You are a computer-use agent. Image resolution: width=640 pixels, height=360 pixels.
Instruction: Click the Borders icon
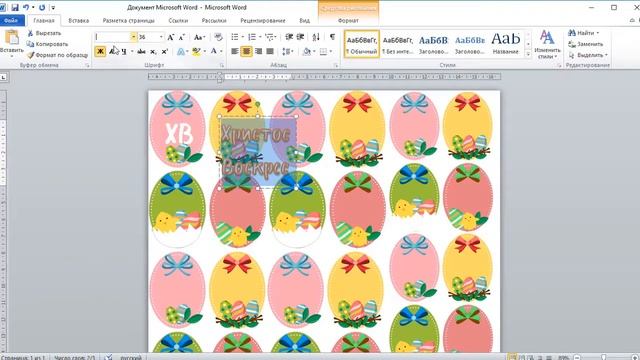point(324,51)
